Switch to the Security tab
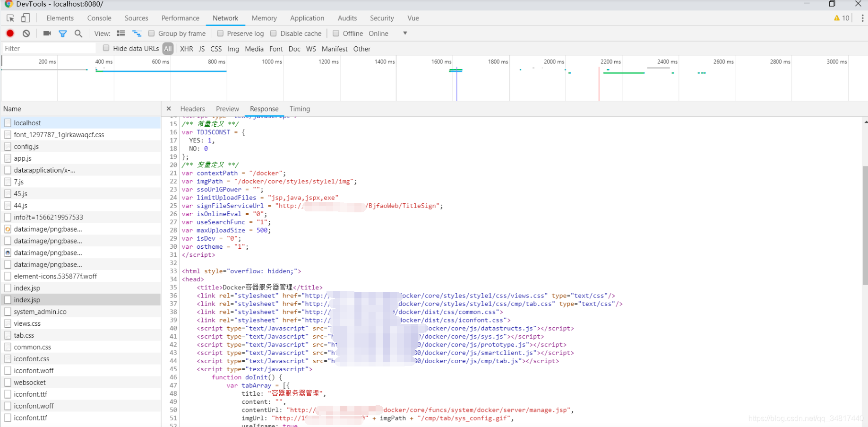 [382, 18]
